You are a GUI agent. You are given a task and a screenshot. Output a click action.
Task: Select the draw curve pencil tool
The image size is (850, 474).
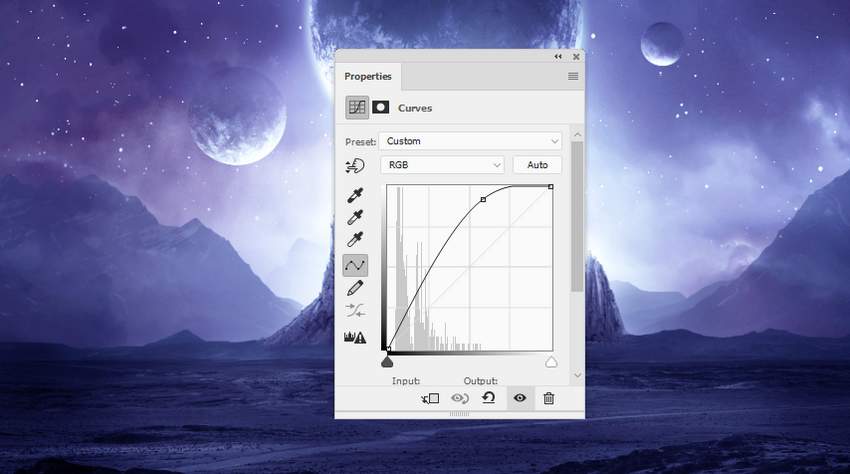tap(355, 288)
